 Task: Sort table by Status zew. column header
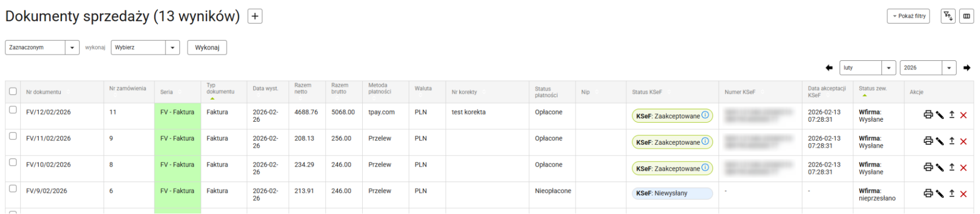click(873, 89)
